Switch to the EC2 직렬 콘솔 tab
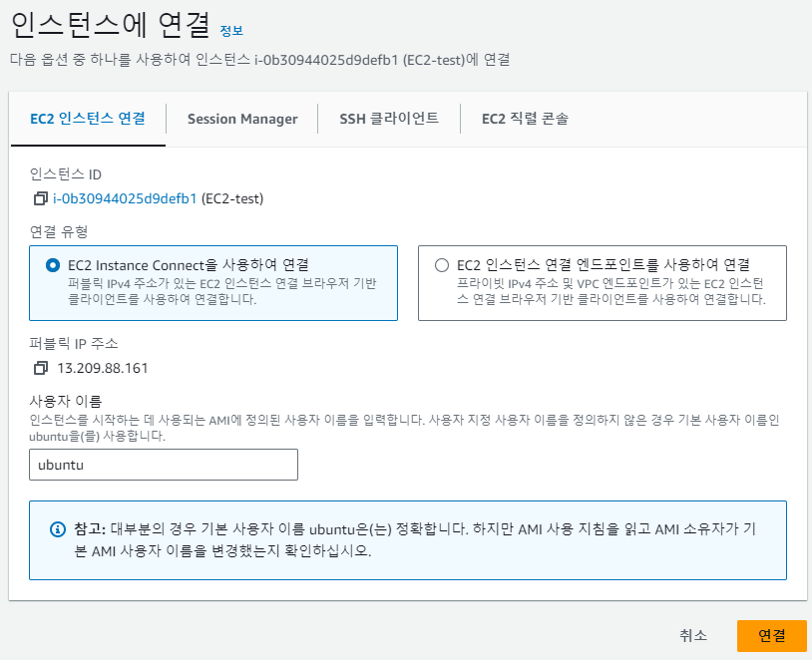812x660 pixels. pos(525,119)
